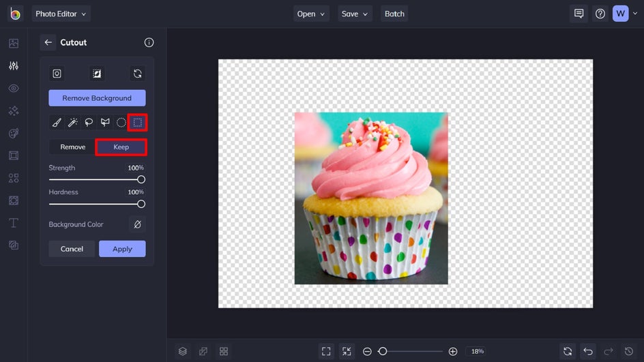Open the help question mark icon
Image resolution: width=644 pixels, height=362 pixels.
point(600,14)
